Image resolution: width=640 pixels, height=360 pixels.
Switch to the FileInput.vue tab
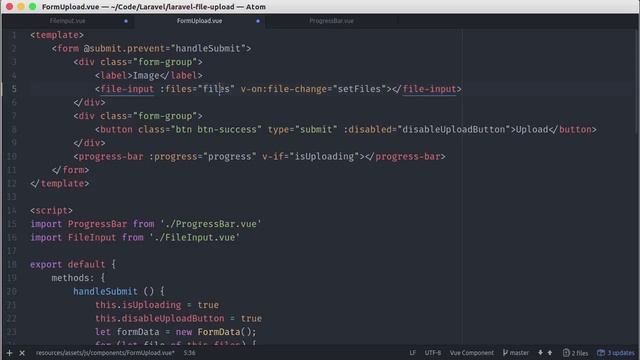pyautogui.click(x=67, y=21)
